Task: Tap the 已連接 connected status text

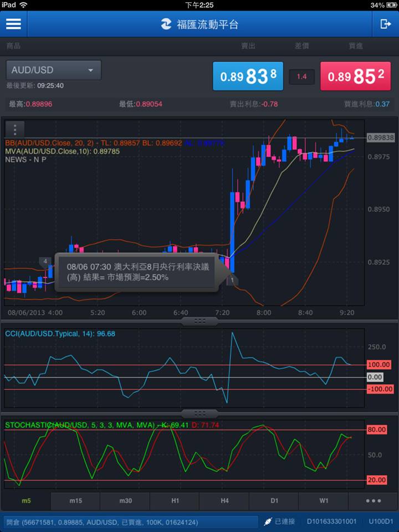Action: 285,521
